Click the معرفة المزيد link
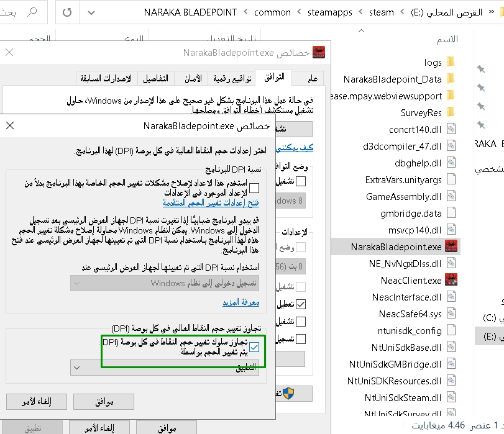 tap(241, 302)
